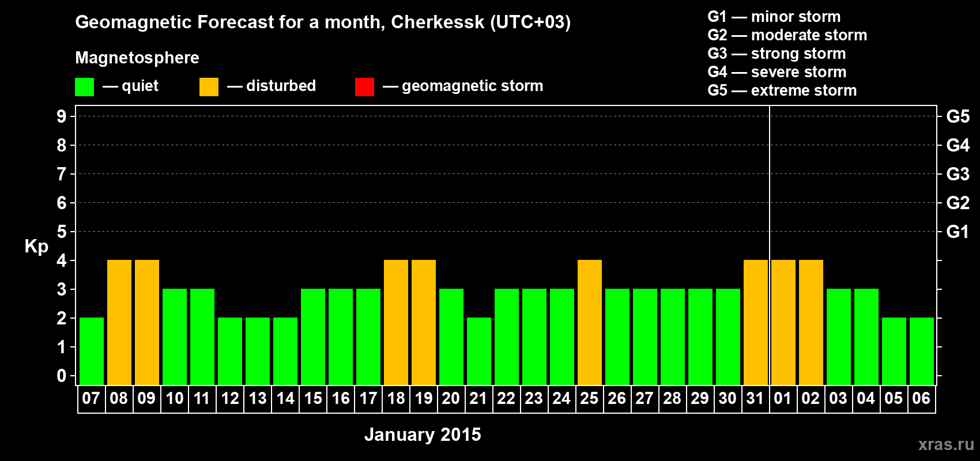Viewport: 980px width, 461px height.
Task: Click the 'geomagnetic storm' legend text
Action: pos(472,86)
